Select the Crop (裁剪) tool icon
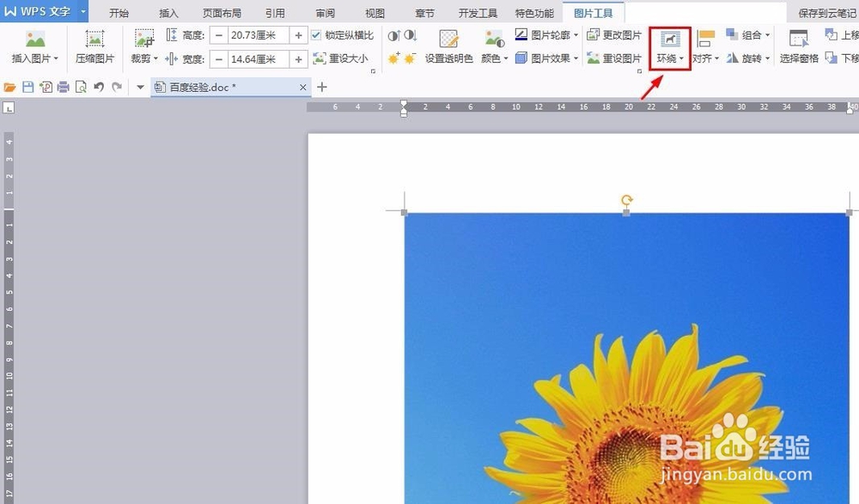 (144, 39)
